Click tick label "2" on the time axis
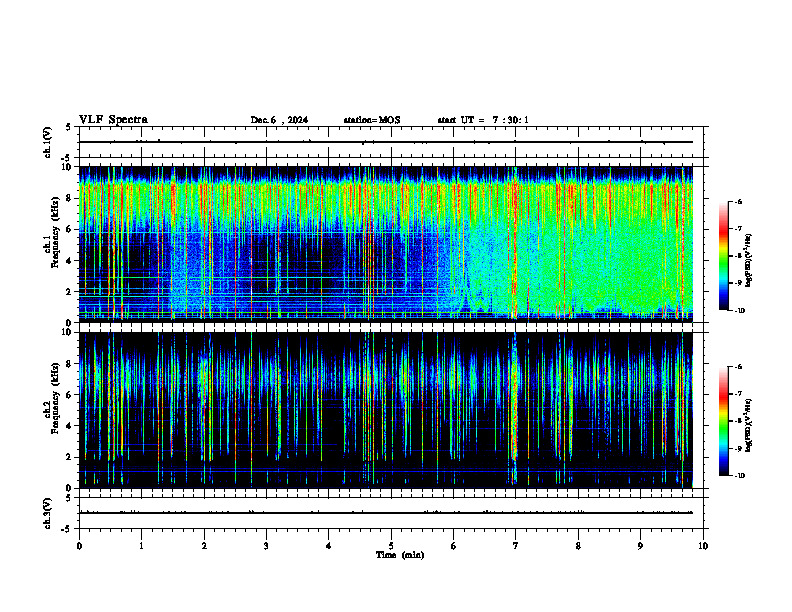 (x=204, y=546)
